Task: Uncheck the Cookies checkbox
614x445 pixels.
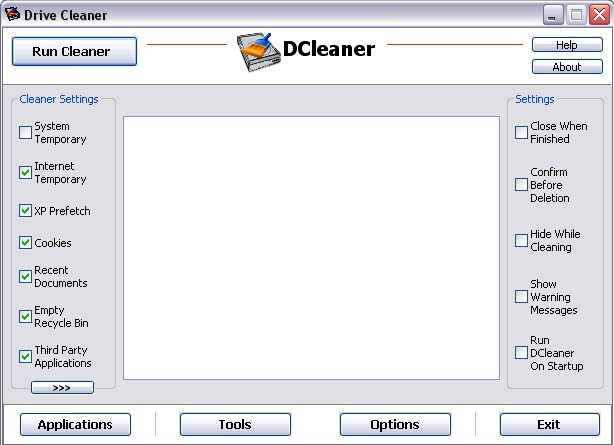Action: (25, 243)
